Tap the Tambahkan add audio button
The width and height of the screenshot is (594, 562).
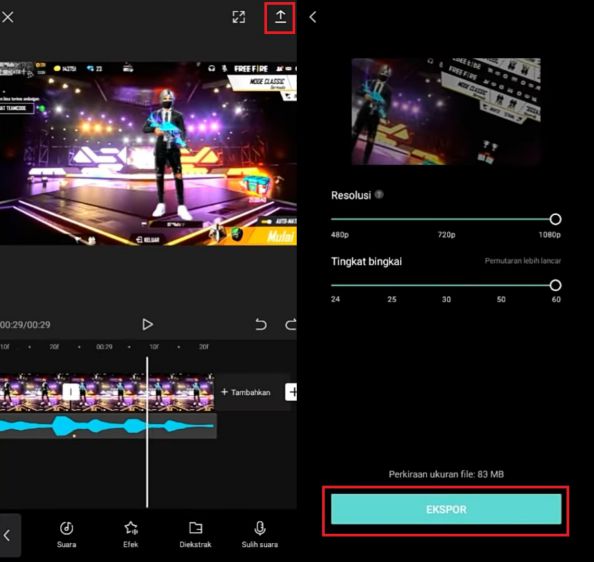[x=245, y=392]
